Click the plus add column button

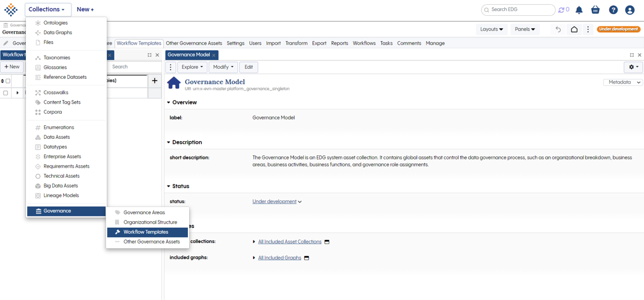point(155,81)
